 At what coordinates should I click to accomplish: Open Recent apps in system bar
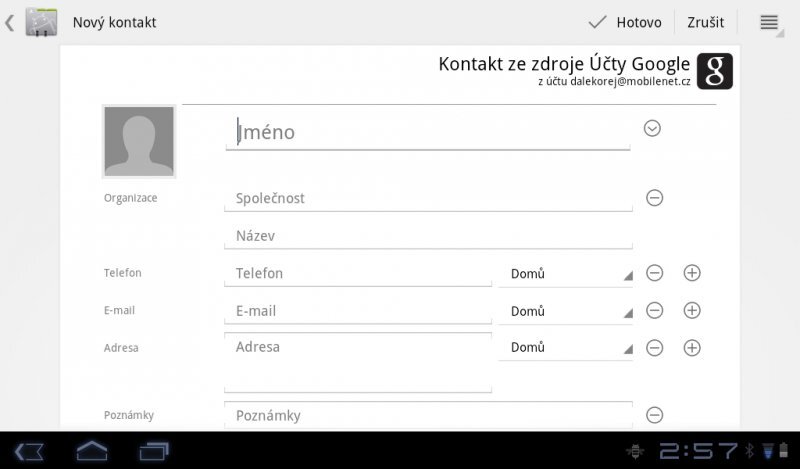154,451
